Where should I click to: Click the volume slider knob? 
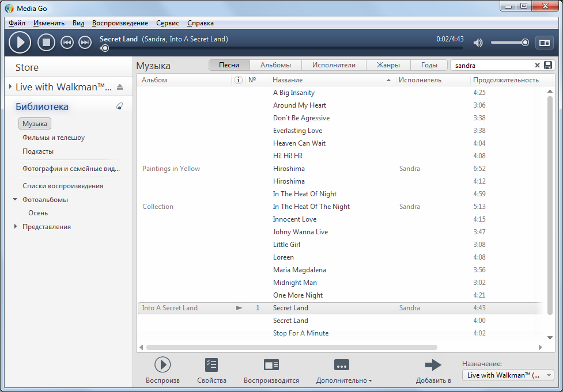point(525,43)
